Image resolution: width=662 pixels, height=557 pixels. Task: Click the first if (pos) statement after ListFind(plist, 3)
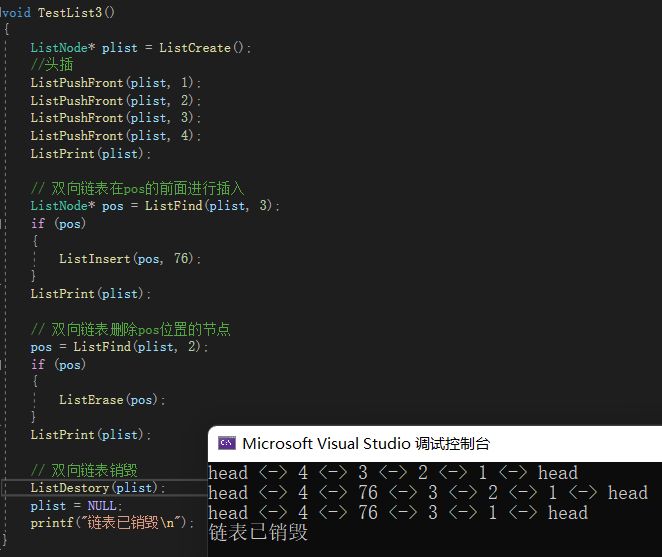58,223
